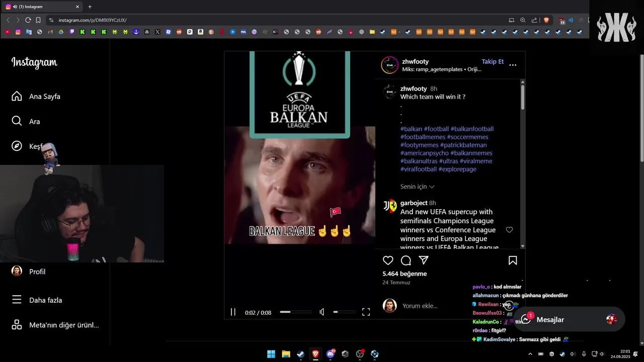Screen dimensions: 644x362
Task: Toggle the tray microphone icon
Action: 584,354
